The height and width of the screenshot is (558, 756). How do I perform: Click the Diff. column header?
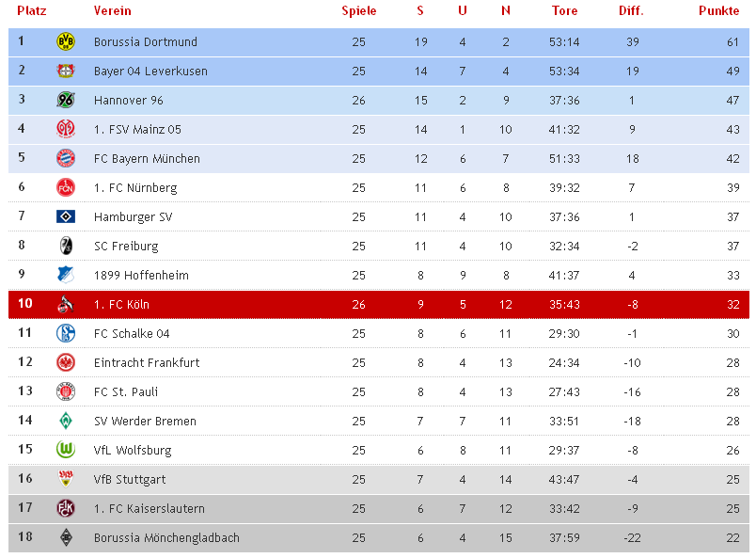click(631, 10)
